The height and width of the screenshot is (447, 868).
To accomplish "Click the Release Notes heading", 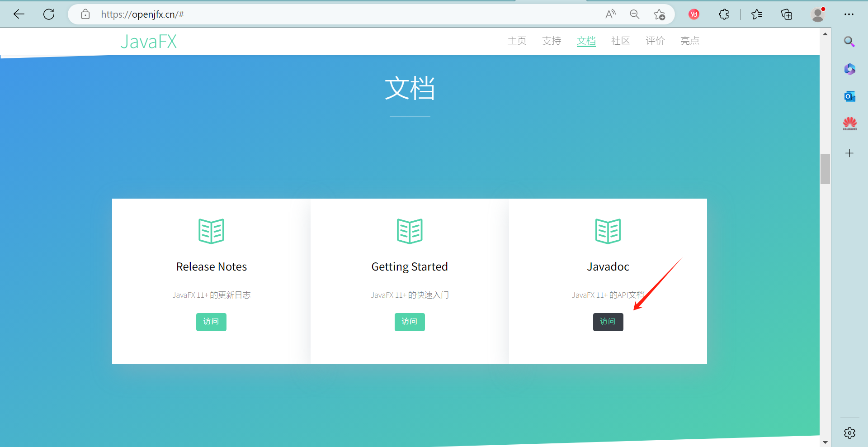I will point(212,266).
